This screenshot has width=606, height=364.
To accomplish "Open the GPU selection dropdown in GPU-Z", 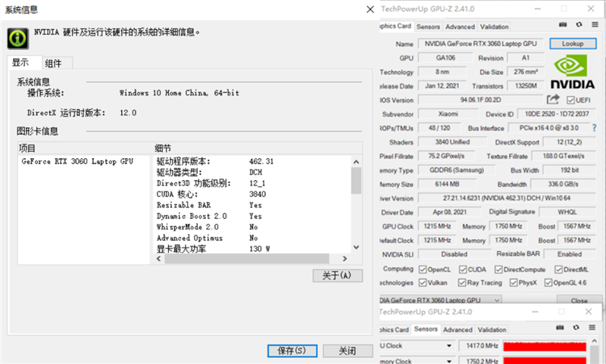I will [497, 300].
